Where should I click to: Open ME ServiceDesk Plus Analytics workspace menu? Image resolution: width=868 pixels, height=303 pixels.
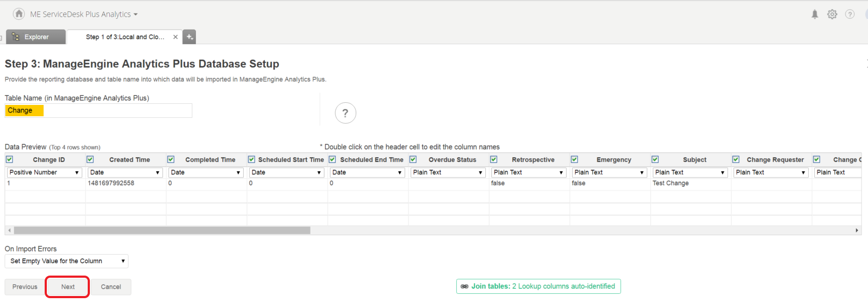click(83, 15)
